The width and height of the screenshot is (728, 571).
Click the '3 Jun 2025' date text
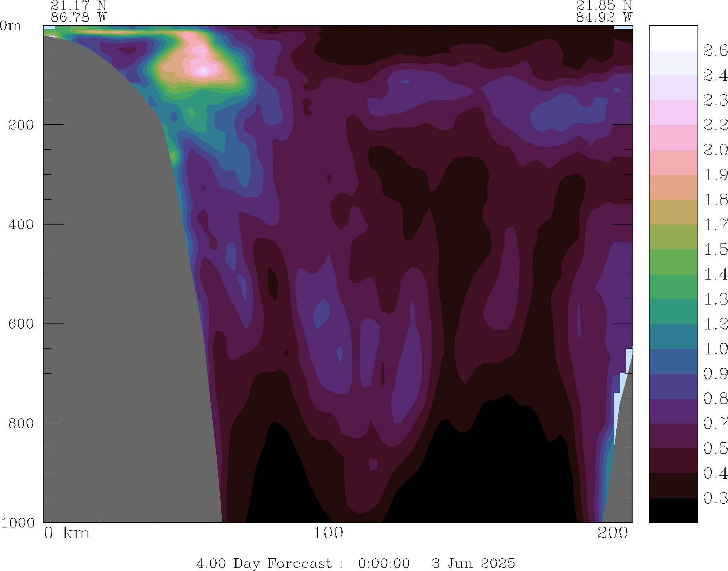pos(473,563)
